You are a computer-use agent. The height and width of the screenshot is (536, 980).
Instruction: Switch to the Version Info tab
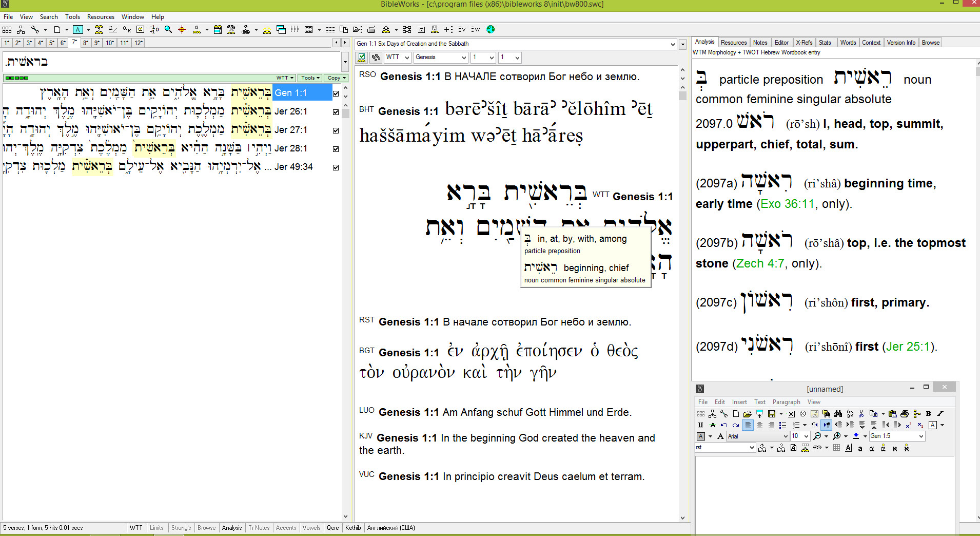click(901, 43)
